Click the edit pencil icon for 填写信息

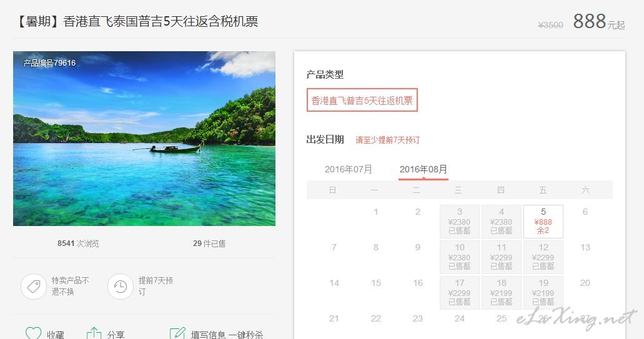click(x=177, y=333)
